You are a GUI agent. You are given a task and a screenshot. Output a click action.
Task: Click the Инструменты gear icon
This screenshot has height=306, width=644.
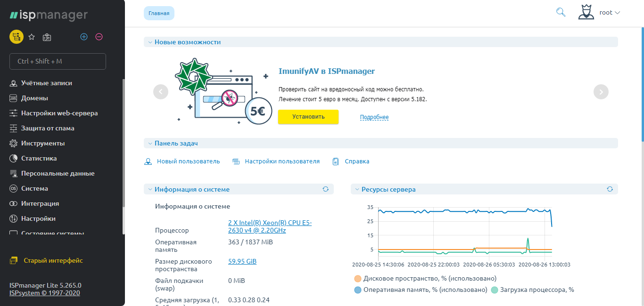(13, 144)
